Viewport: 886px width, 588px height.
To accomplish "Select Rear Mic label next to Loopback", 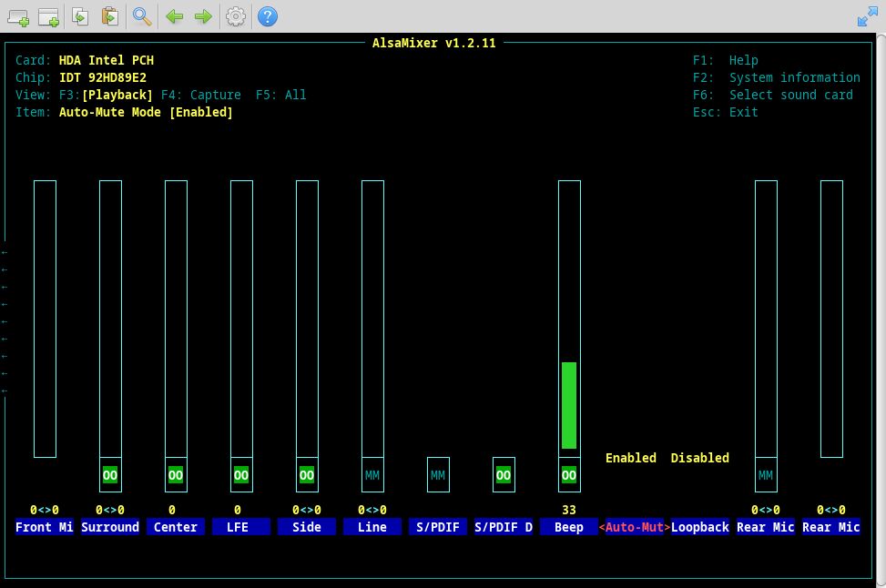I will coord(766,527).
